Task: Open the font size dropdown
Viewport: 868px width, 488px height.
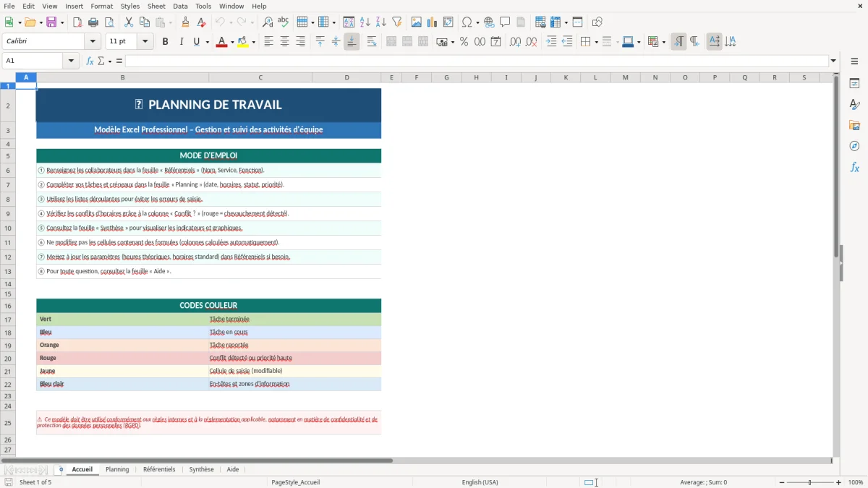Action: pos(145,42)
